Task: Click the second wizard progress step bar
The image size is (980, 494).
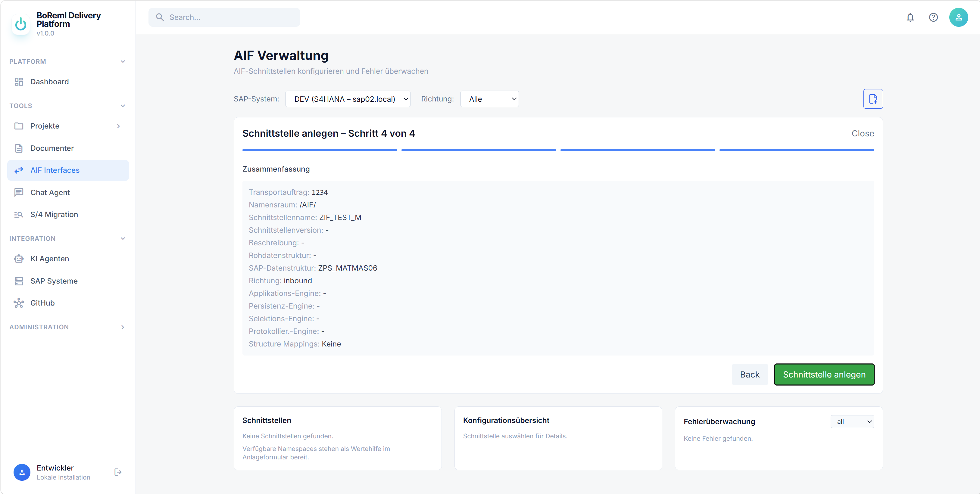Action: click(x=479, y=150)
